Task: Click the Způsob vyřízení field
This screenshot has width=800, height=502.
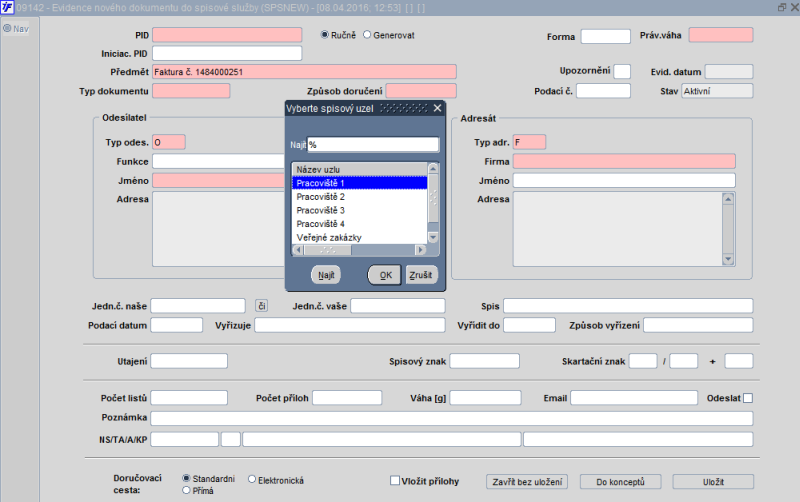Action: pos(698,325)
